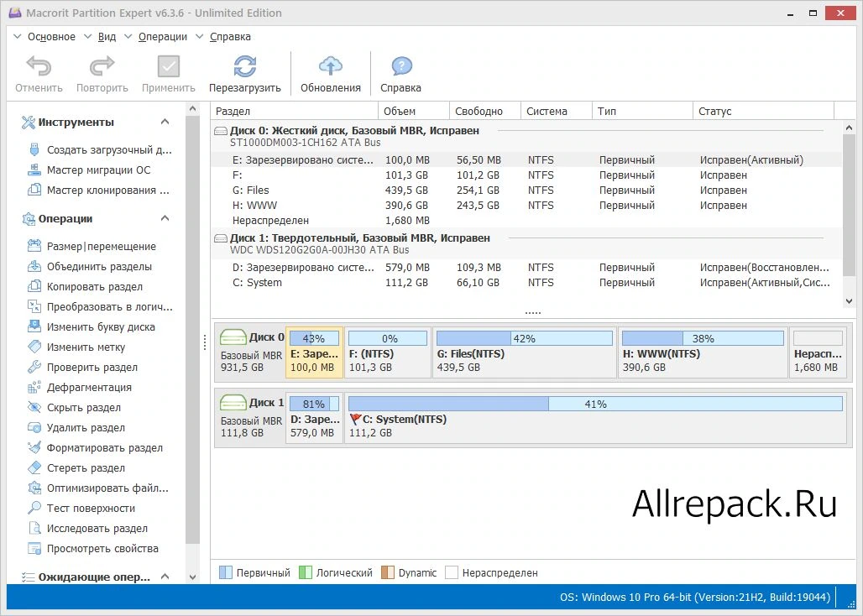
Task: Select Merge partitions (Объединить разделы)
Action: pyautogui.click(x=89, y=267)
